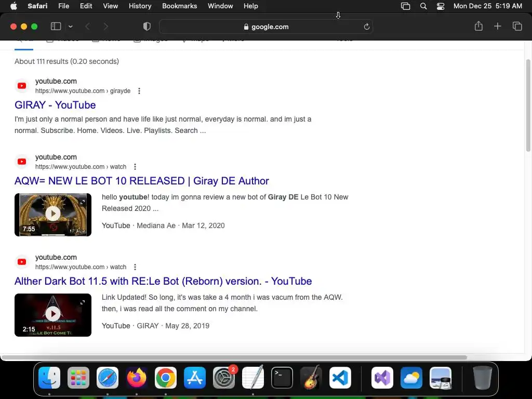
Task: Click the vertical page scrollbar
Action: 528,105
